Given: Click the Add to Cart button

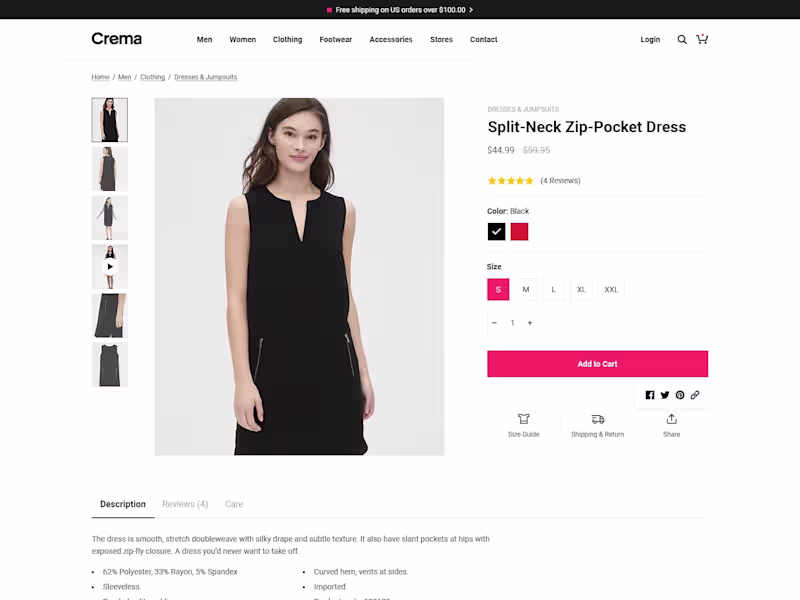Looking at the screenshot, I should pyautogui.click(x=597, y=364).
